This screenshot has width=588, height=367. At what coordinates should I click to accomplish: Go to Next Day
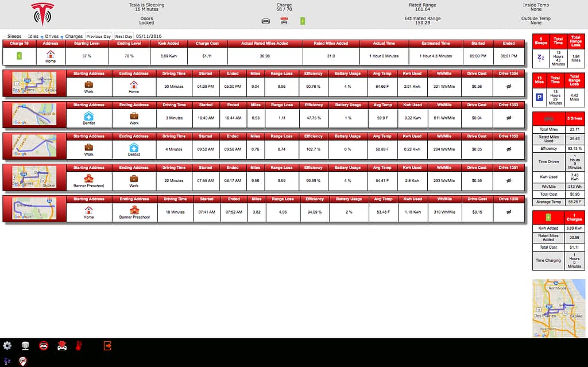point(123,36)
